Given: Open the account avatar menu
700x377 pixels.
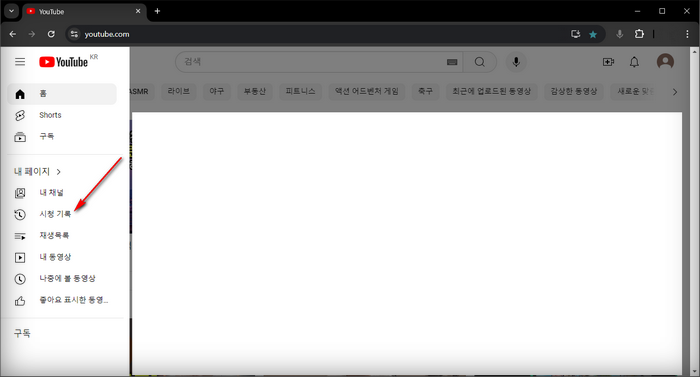Looking at the screenshot, I should tap(665, 62).
